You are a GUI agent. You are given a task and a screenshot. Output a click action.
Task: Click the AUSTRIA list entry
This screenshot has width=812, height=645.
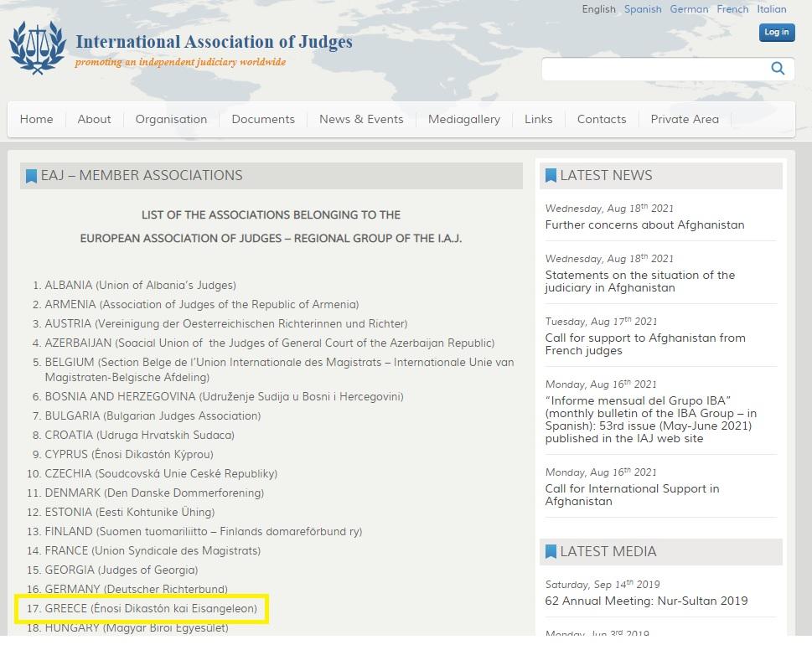225,323
